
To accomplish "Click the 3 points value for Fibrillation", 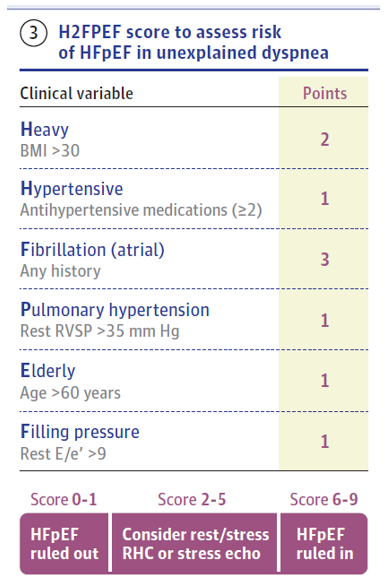I will point(325,259).
